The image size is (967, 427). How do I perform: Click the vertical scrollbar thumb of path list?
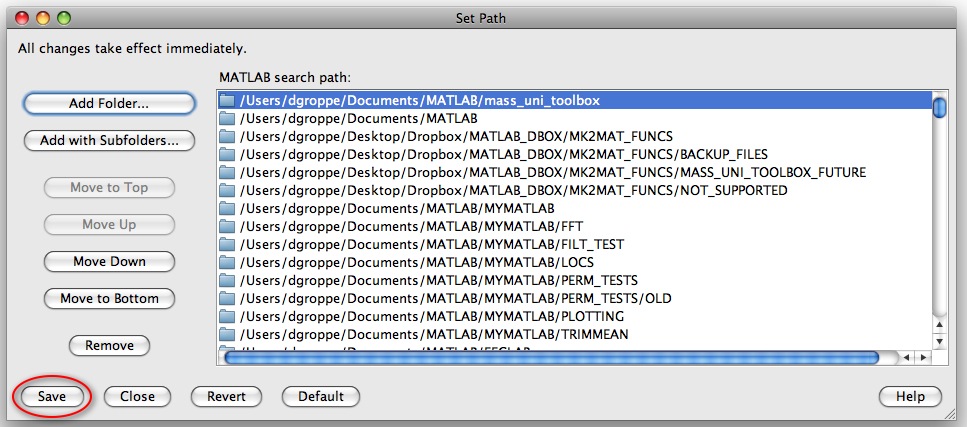point(939,107)
